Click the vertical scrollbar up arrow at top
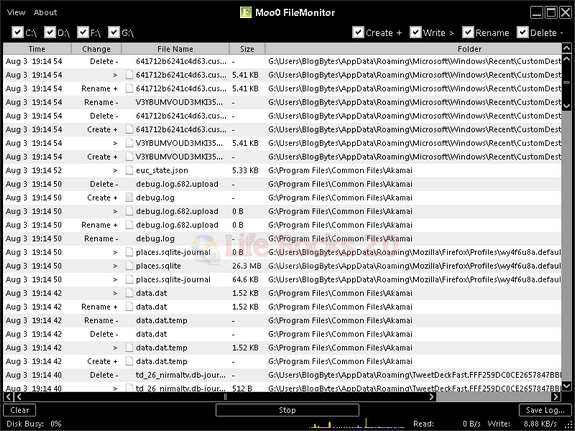Image resolution: width=575 pixels, height=431 pixels. (566, 48)
